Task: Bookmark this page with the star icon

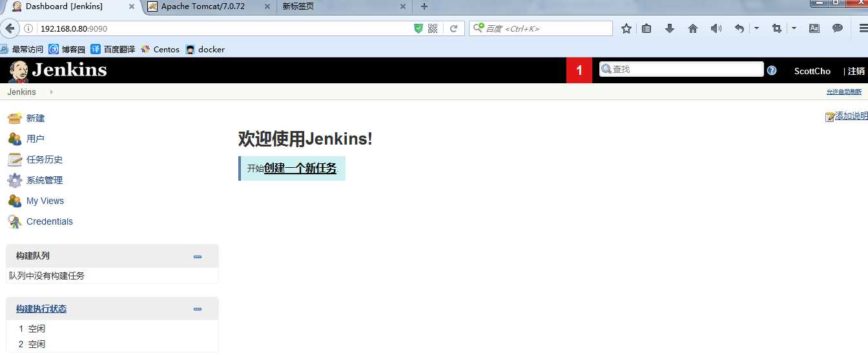Action: coord(626,28)
